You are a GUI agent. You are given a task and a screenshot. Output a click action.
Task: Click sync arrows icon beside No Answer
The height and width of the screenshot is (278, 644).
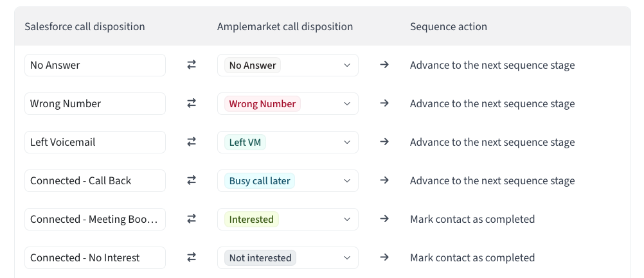click(192, 65)
